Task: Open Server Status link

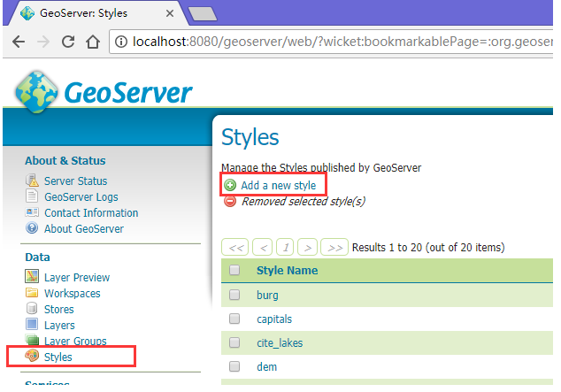Action: click(x=75, y=181)
